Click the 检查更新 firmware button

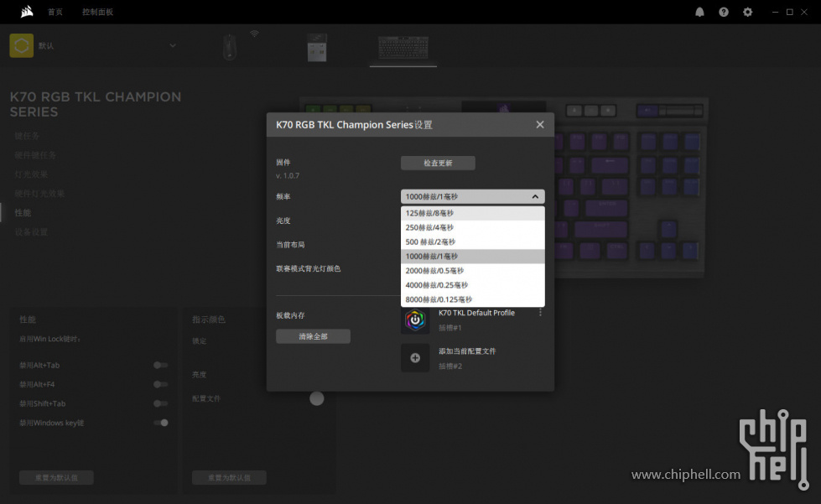coord(438,163)
